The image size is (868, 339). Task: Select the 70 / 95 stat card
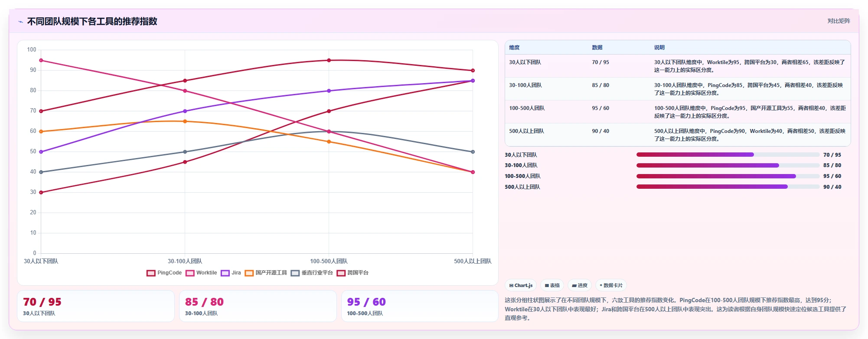pos(96,306)
